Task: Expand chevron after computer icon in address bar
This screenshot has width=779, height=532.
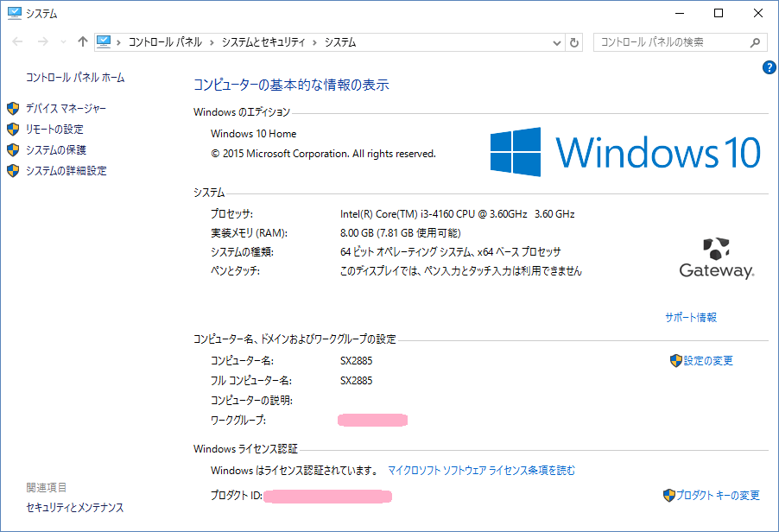Action: [x=118, y=42]
